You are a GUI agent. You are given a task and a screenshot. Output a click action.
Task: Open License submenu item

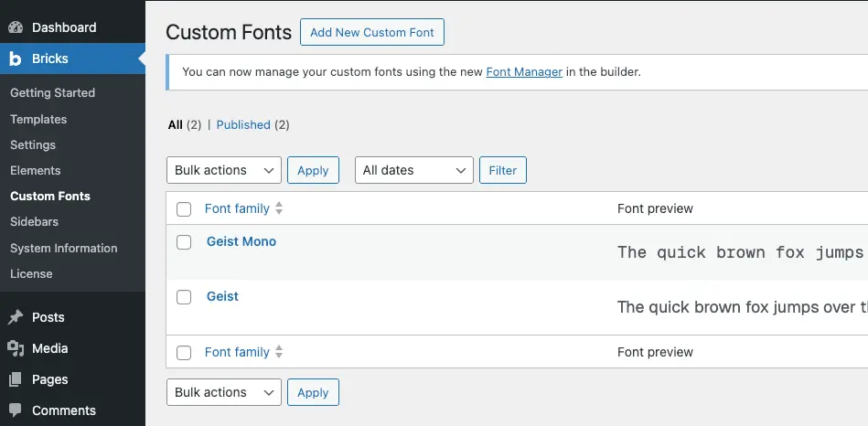pyautogui.click(x=31, y=274)
